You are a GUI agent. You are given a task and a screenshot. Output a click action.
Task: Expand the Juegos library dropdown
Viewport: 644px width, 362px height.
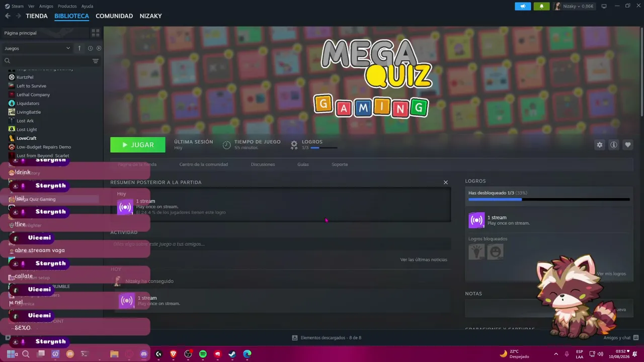pos(37,48)
